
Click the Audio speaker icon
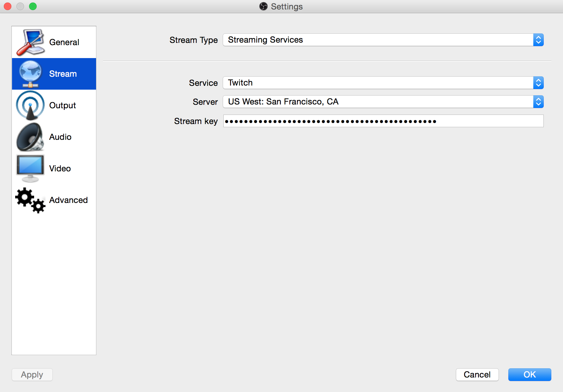tap(30, 137)
